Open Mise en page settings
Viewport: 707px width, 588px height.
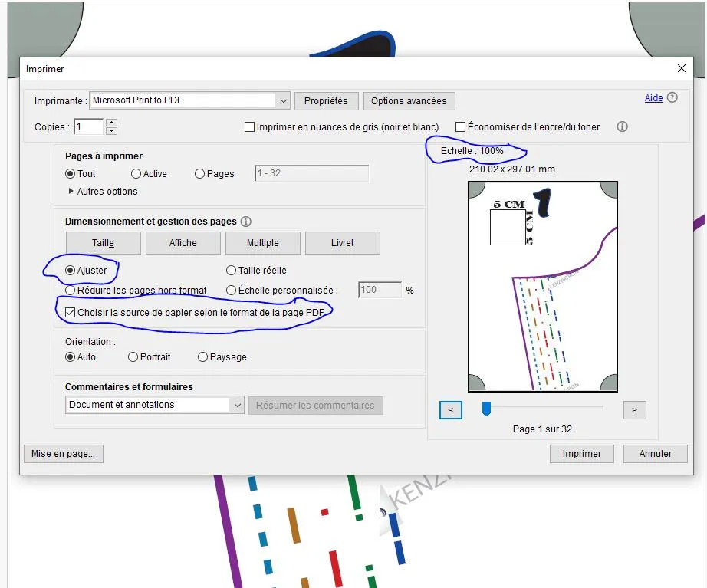64,454
